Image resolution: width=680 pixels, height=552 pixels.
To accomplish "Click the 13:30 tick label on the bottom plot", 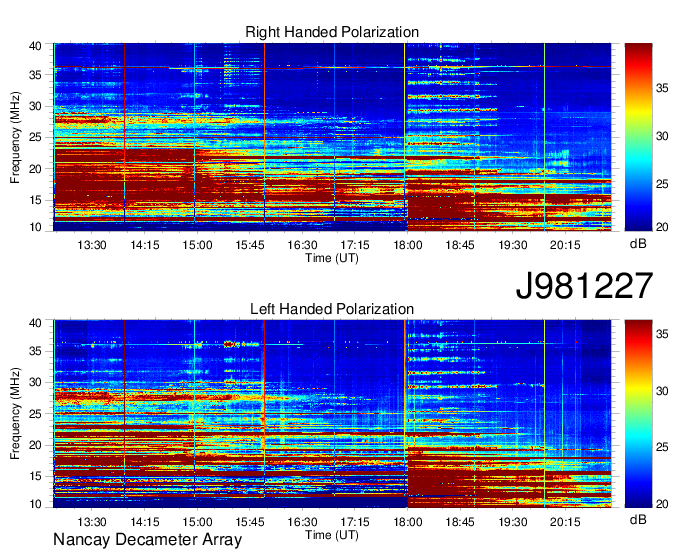I will click(92, 522).
